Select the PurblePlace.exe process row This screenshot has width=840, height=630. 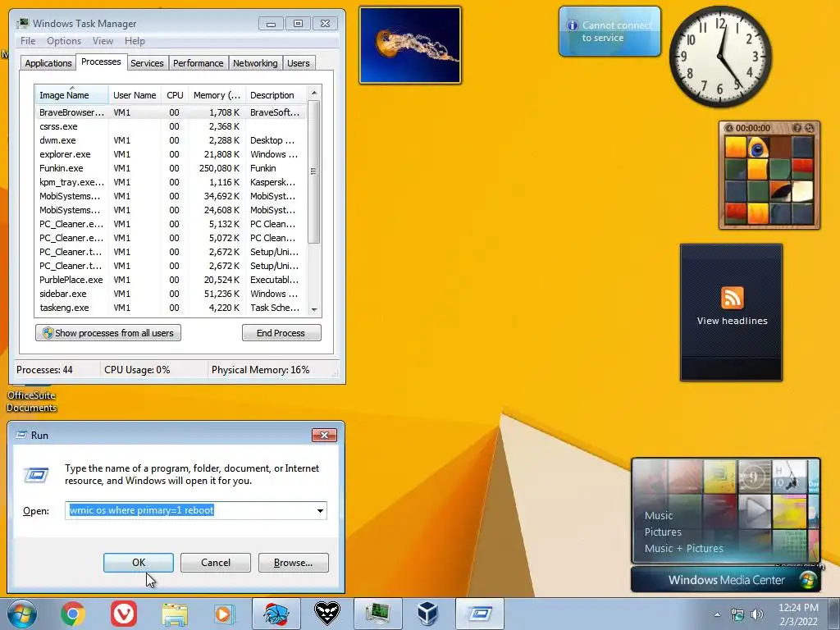click(171, 280)
